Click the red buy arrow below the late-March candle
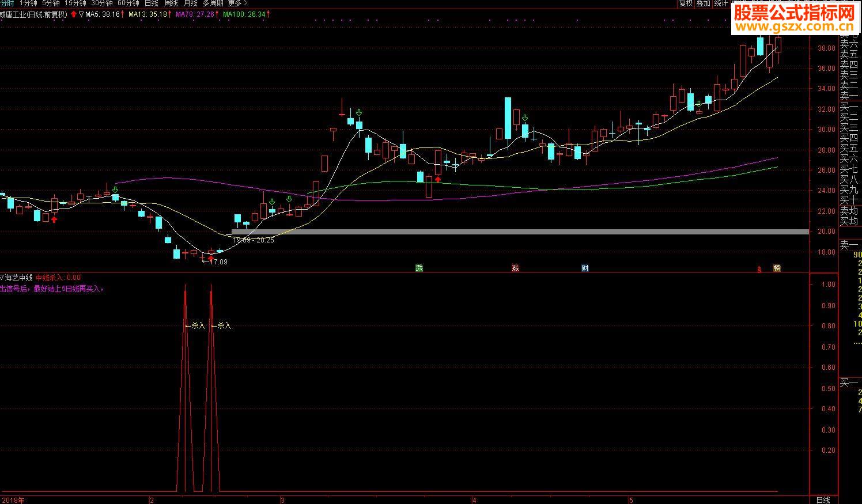 (438, 180)
